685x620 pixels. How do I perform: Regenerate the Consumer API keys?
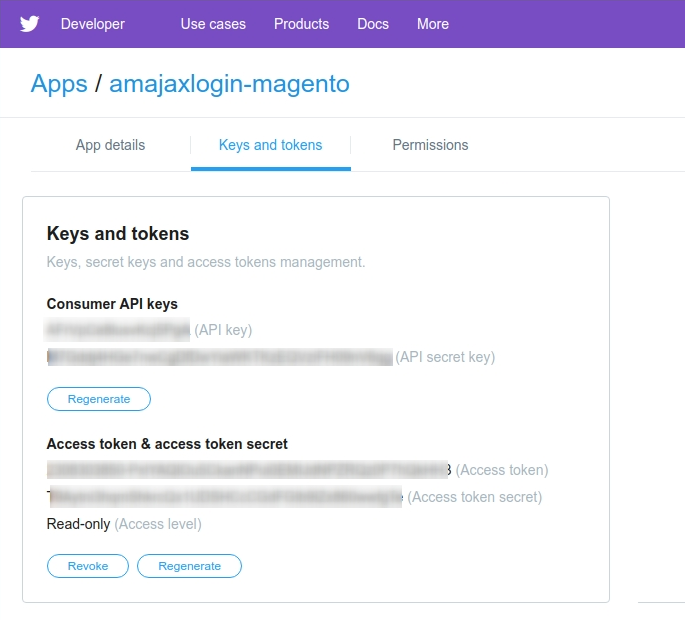pyautogui.click(x=99, y=399)
